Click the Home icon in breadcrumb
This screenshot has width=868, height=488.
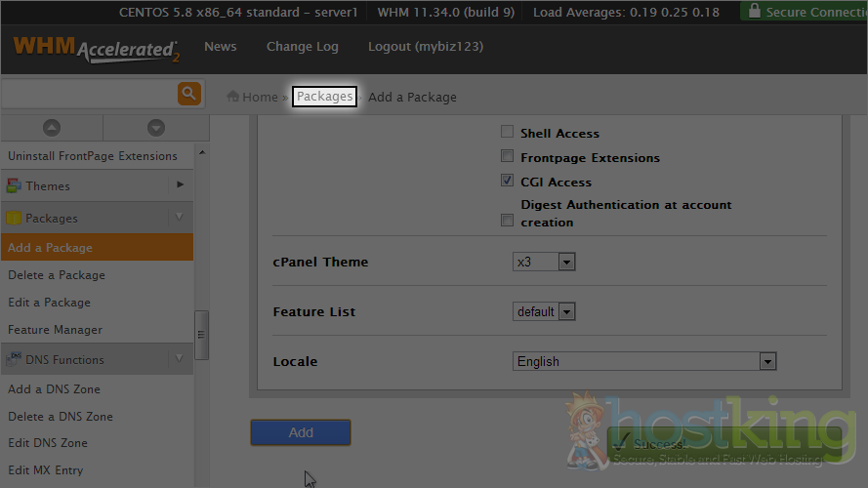point(233,97)
